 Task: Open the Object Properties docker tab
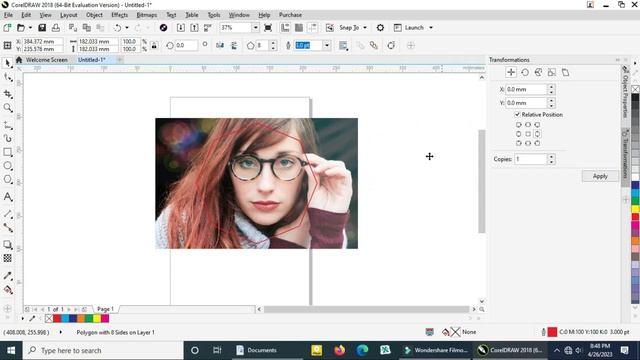coord(625,92)
